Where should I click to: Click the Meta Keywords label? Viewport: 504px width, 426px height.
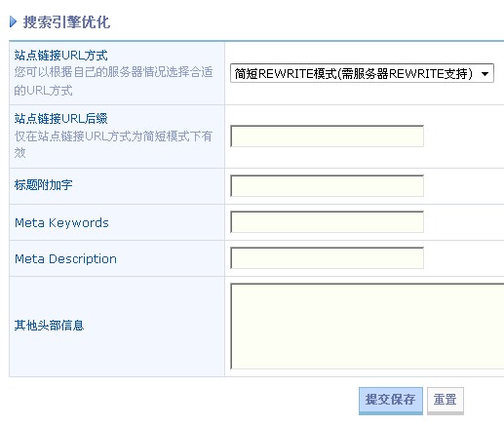point(61,223)
